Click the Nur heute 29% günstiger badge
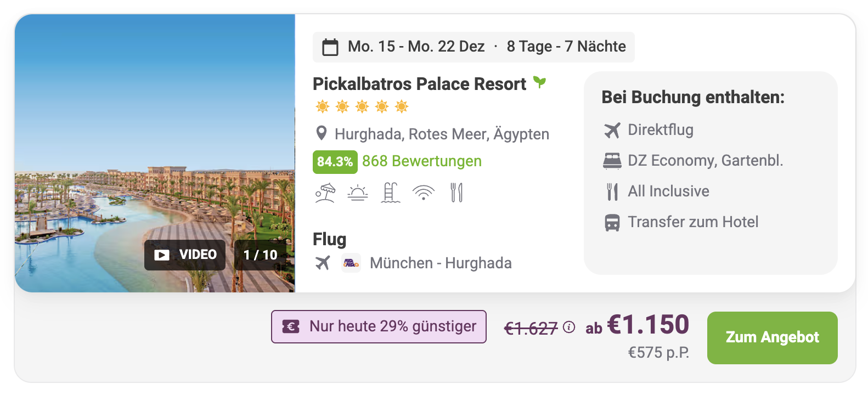 point(379,327)
